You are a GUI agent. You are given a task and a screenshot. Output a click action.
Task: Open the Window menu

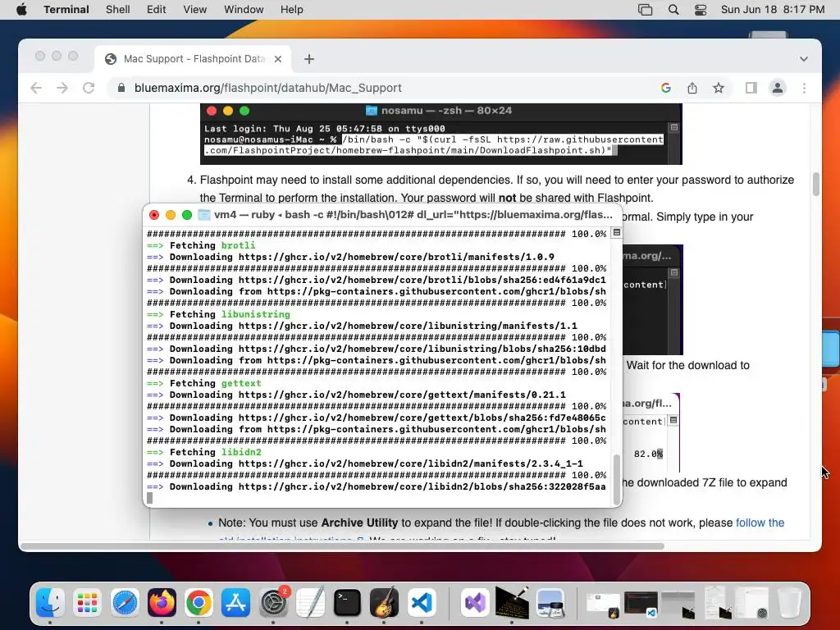coord(244,9)
